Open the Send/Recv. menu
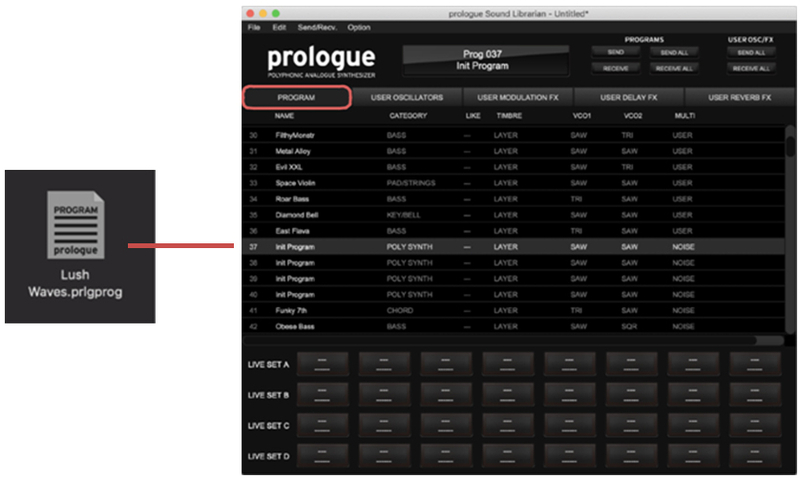Screen dimensions: 800x479 [x=317, y=28]
